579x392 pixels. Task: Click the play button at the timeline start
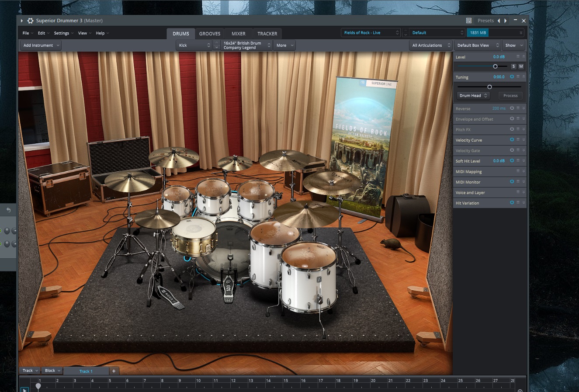(24, 390)
